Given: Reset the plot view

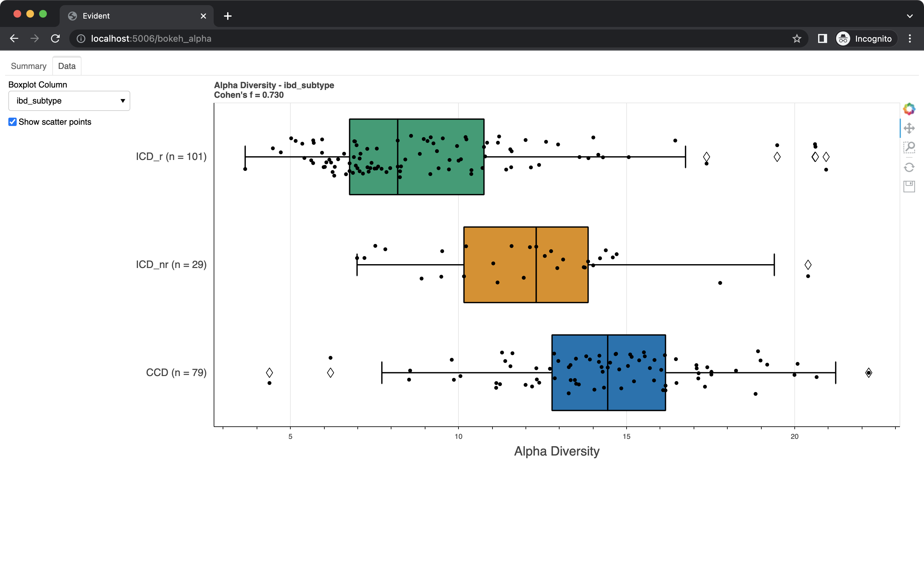Looking at the screenshot, I should coord(909,167).
